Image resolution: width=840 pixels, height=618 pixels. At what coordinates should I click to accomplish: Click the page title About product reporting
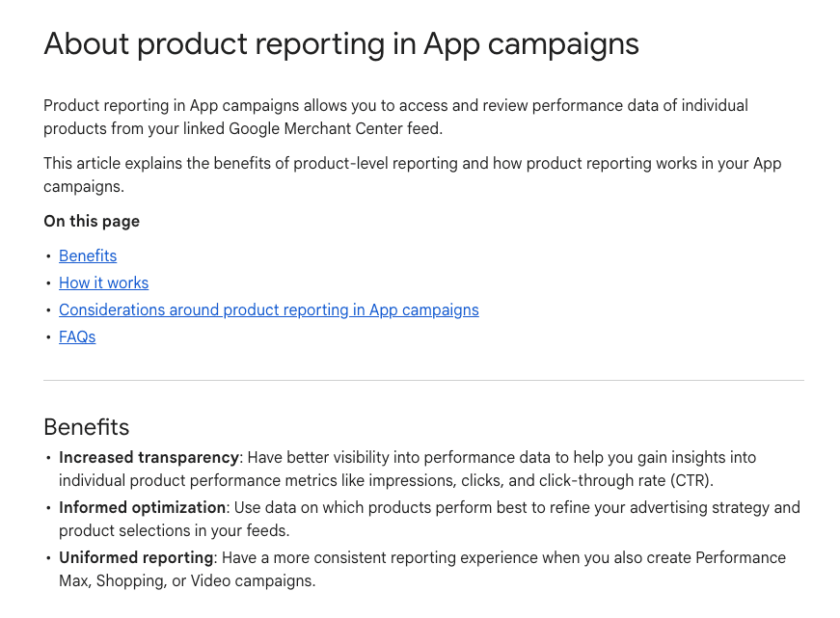pos(341,44)
